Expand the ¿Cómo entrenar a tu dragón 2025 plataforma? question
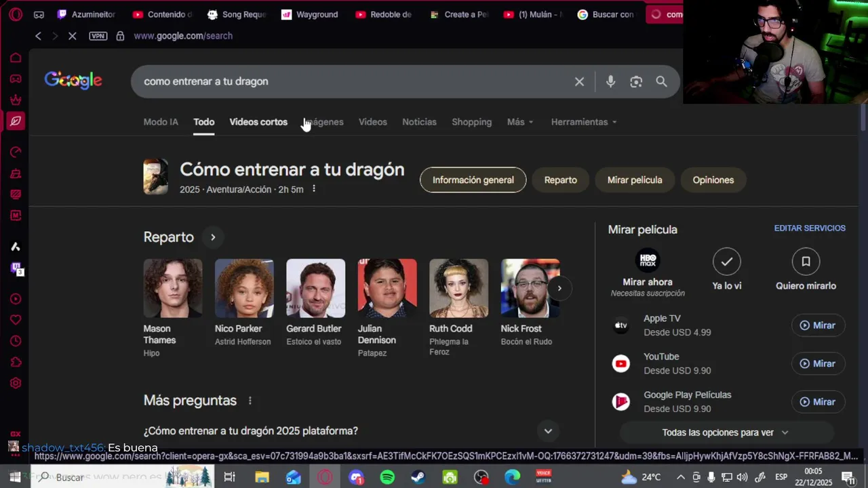Image resolution: width=868 pixels, height=488 pixels. click(351, 431)
